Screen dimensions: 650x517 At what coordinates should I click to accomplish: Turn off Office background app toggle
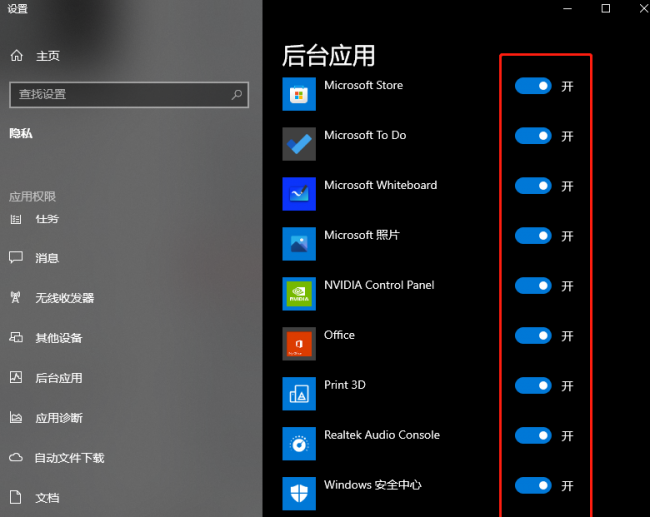(x=533, y=336)
